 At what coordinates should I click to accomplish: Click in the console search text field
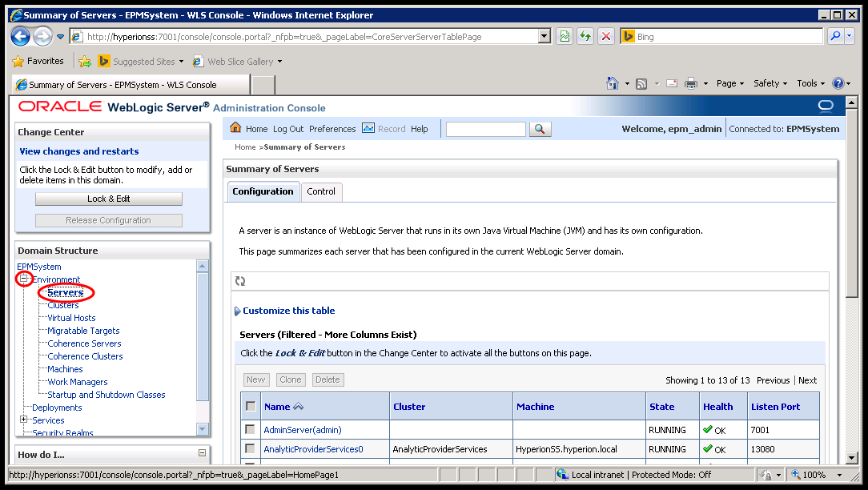tap(485, 130)
